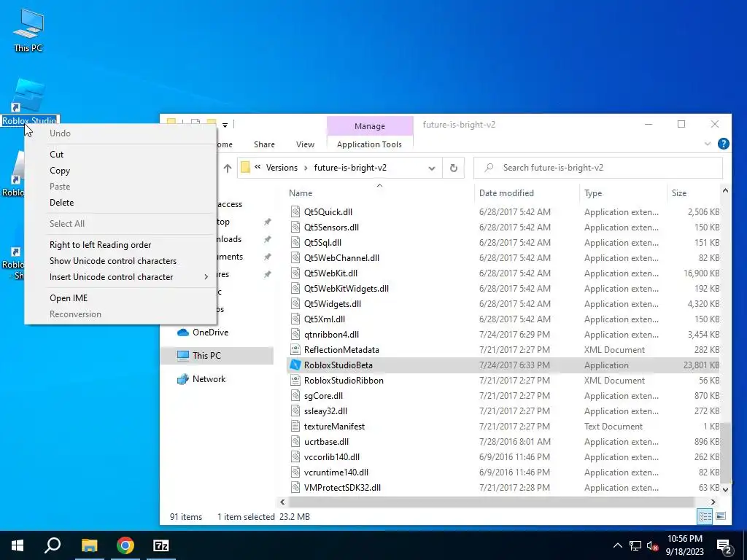Choose Cut from the context menu
This screenshot has height=560, width=747.
[121, 155]
